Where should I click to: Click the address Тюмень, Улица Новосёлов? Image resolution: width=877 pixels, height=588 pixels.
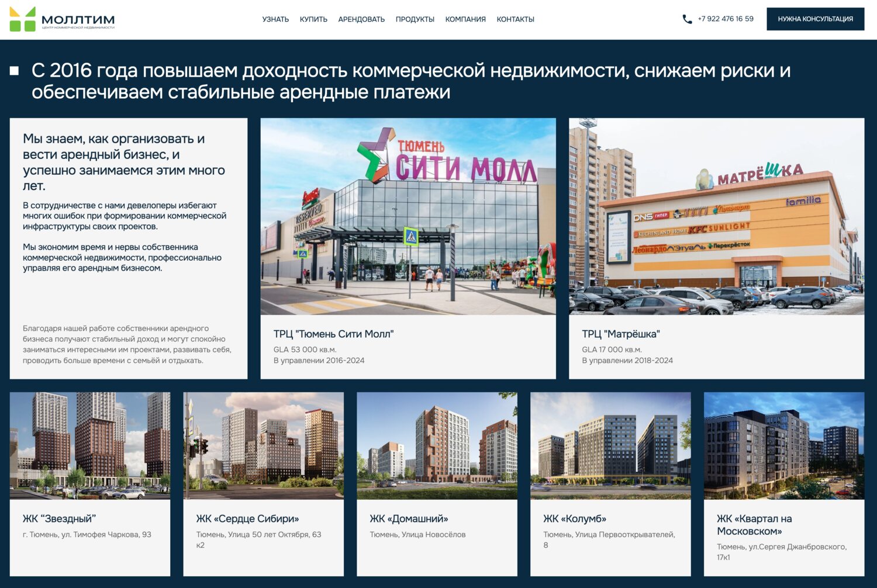click(x=417, y=534)
